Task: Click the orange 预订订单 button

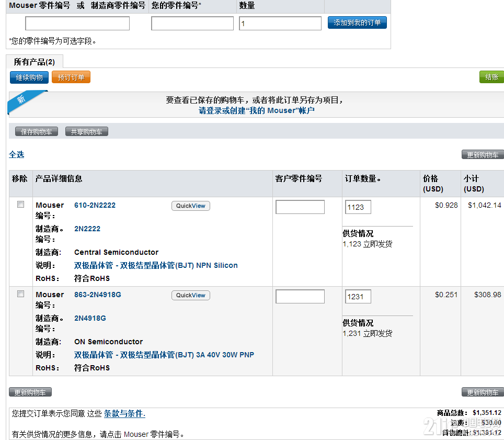Action: (71, 77)
